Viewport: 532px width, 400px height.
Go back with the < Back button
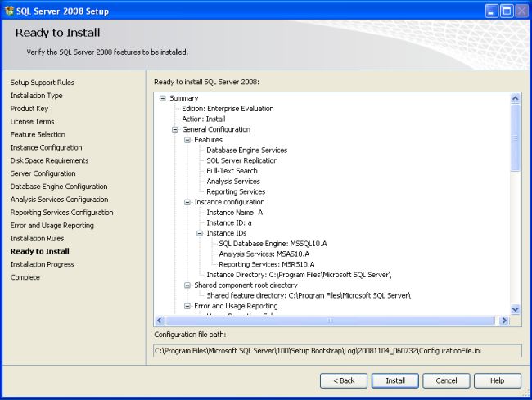[344, 380]
